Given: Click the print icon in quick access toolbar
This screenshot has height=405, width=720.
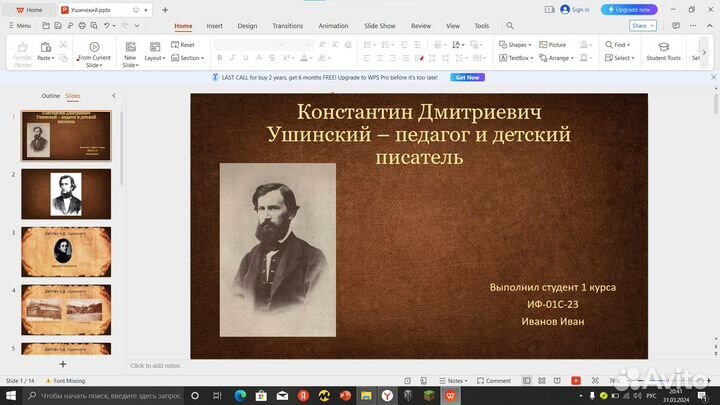Looking at the screenshot, I should pyautogui.click(x=82, y=26).
